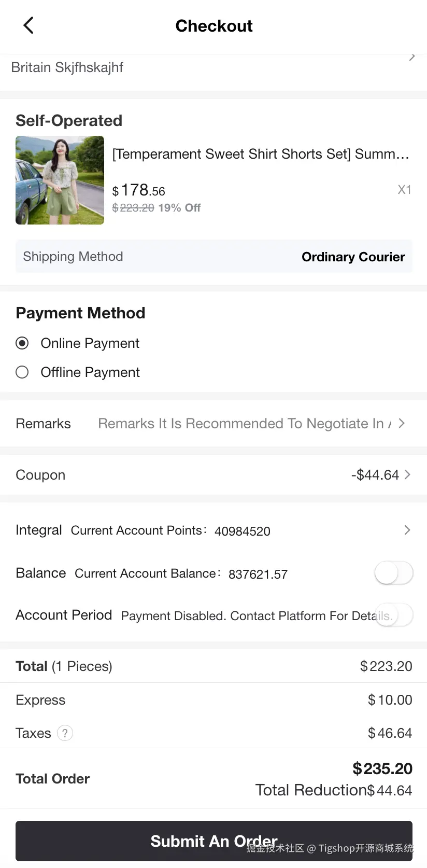Tap the Checkout page title

pyautogui.click(x=214, y=26)
